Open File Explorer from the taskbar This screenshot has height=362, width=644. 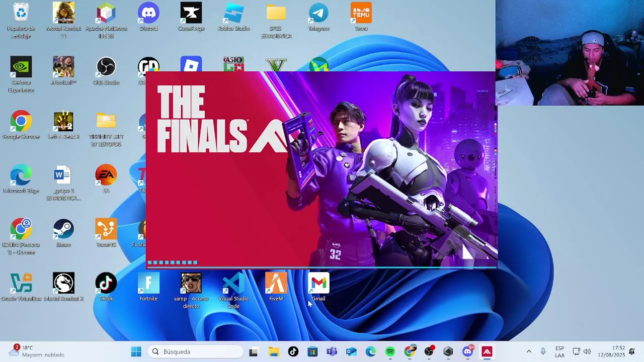(274, 352)
